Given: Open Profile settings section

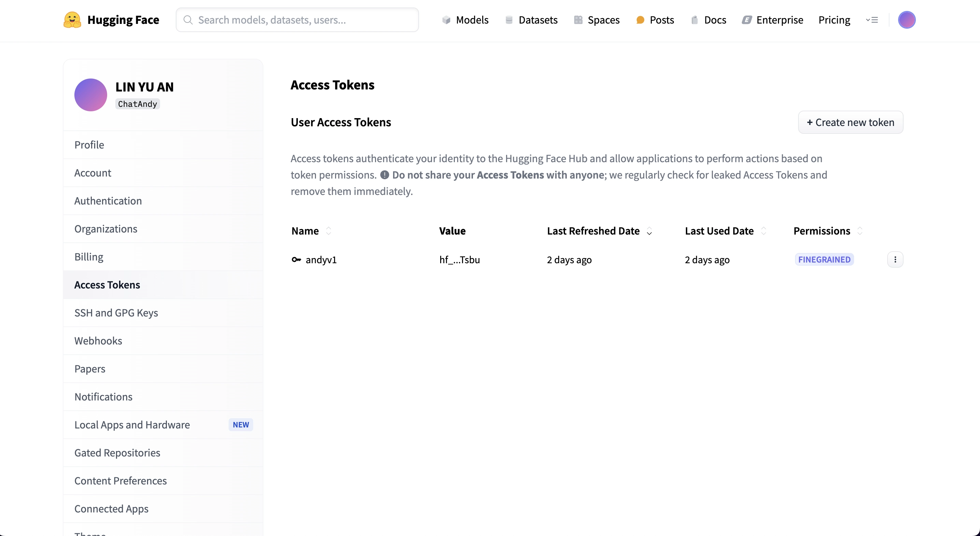Looking at the screenshot, I should click(163, 145).
